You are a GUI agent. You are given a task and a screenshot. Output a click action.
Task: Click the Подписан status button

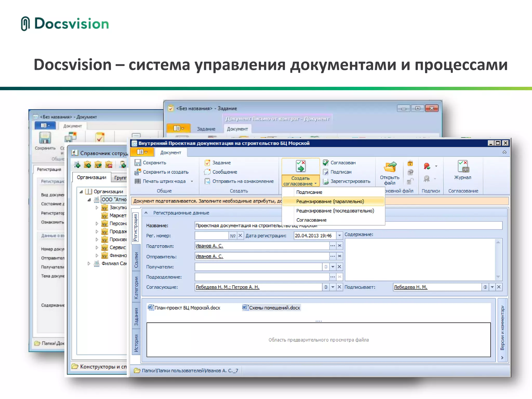pos(337,172)
